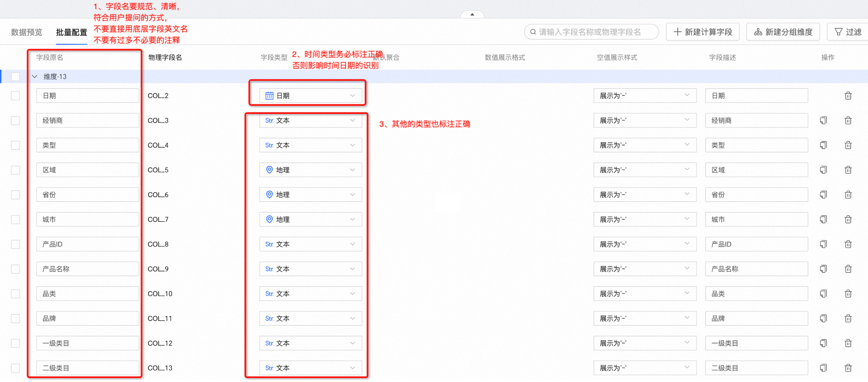Screen dimensions: 868x382
Task: Collapse the 维度·13 group
Action: [x=35, y=76]
